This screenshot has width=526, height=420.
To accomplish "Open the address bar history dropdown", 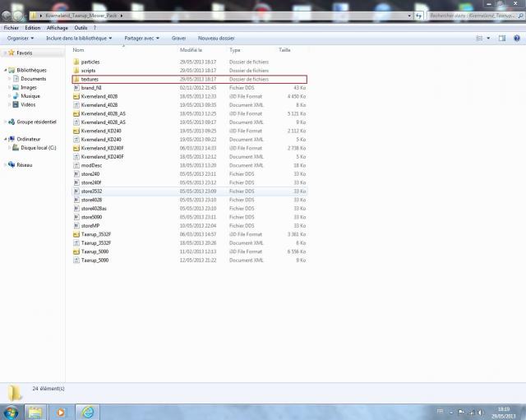I will tap(409, 16).
